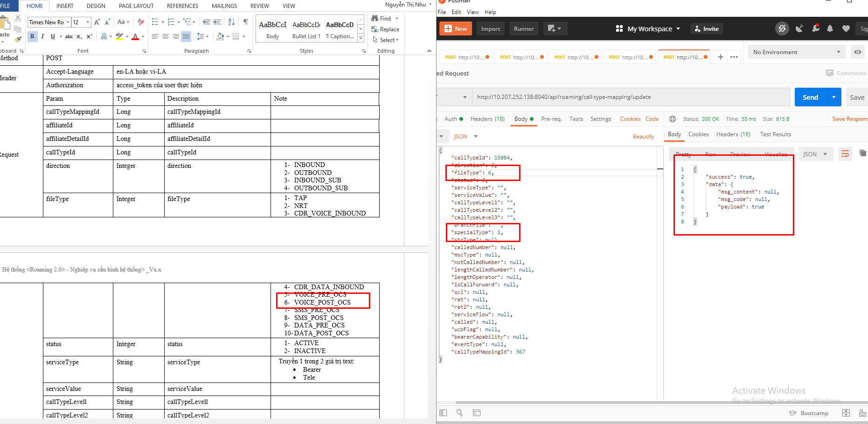
Task: Click the red font color swatch button
Action: pos(135,36)
